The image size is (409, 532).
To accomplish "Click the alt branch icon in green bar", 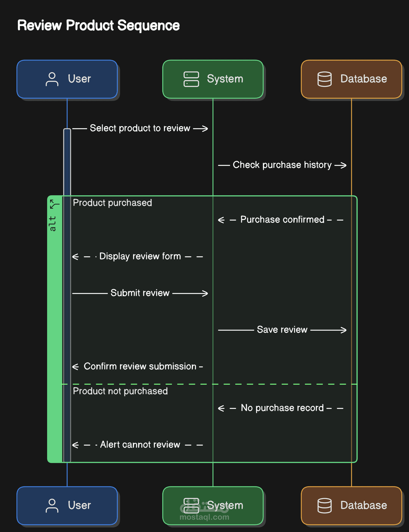I will click(54, 204).
